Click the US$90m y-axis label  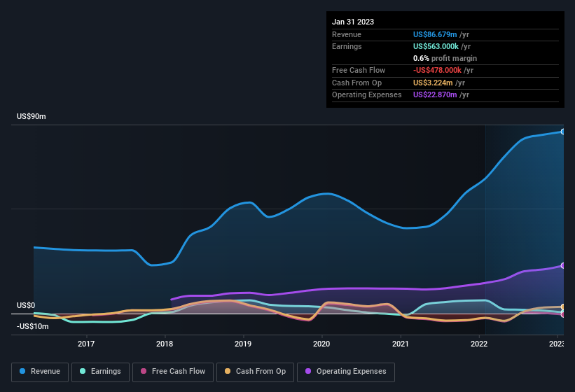point(32,116)
